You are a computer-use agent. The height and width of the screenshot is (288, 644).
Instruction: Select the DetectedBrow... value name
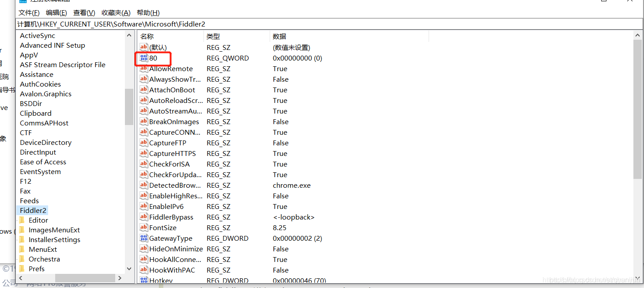175,185
